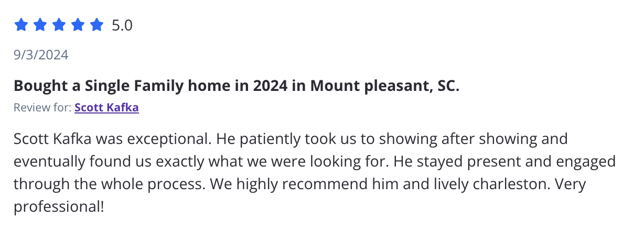Click the first star in the rating
644x227 pixels.
coord(20,25)
